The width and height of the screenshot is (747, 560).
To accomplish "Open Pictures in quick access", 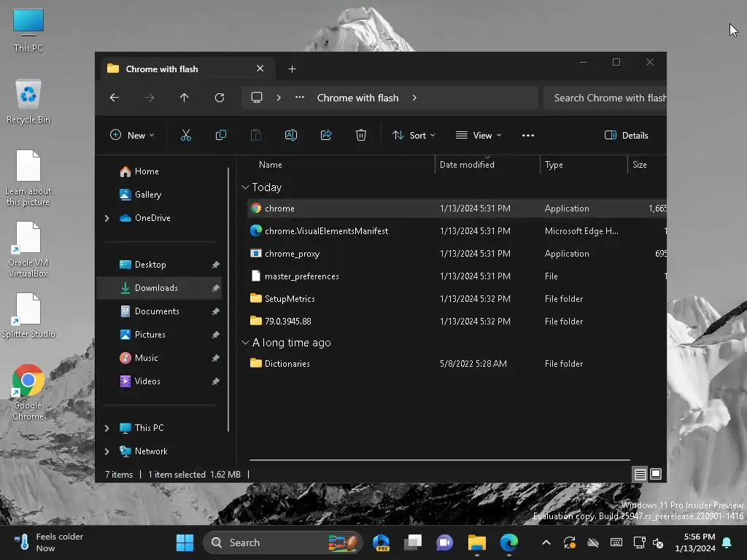I will coord(150,335).
